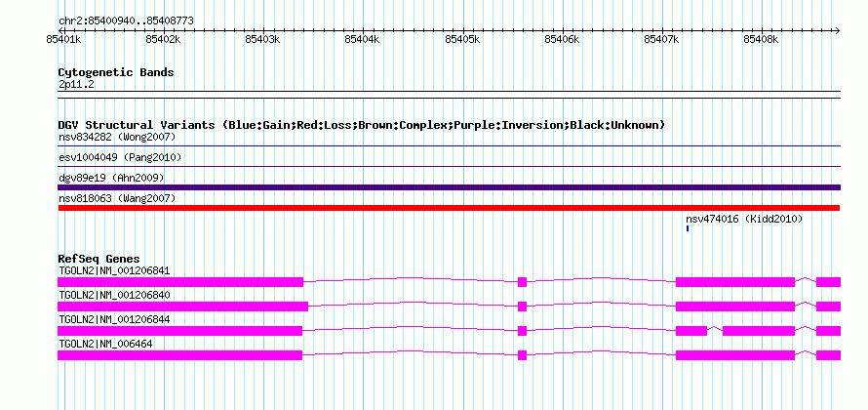The width and height of the screenshot is (868, 410).
Task: Click the 85406k ruler tick label
Action: click(563, 39)
